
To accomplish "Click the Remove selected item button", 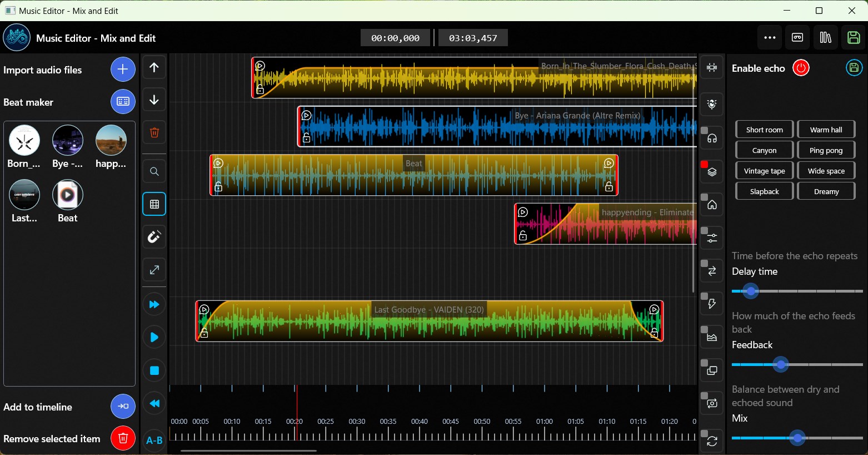I will coord(123,438).
